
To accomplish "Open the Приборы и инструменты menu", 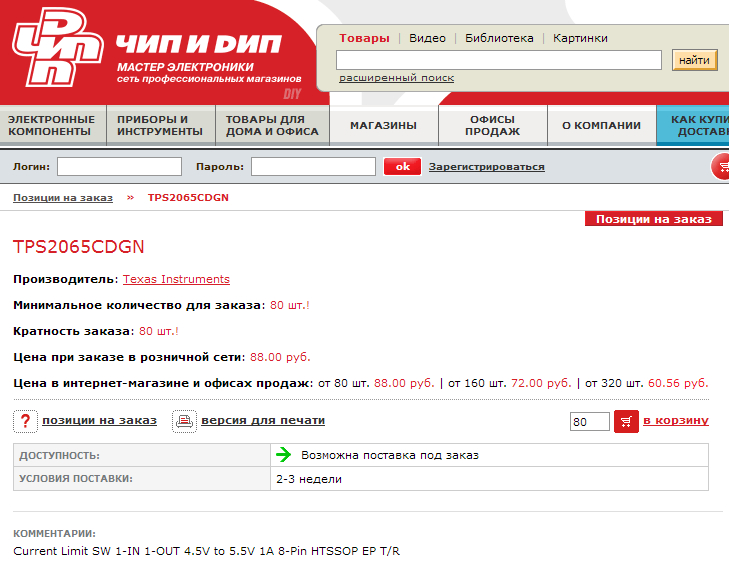I will [160, 126].
